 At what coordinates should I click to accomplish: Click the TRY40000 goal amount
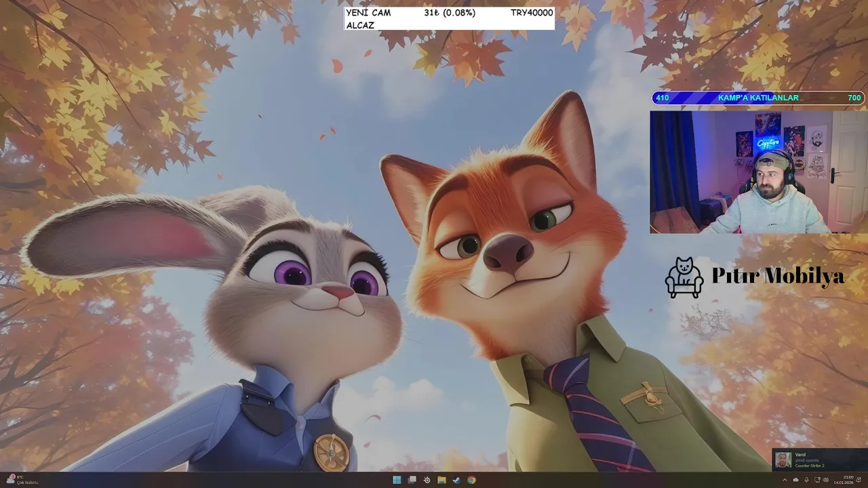point(532,13)
